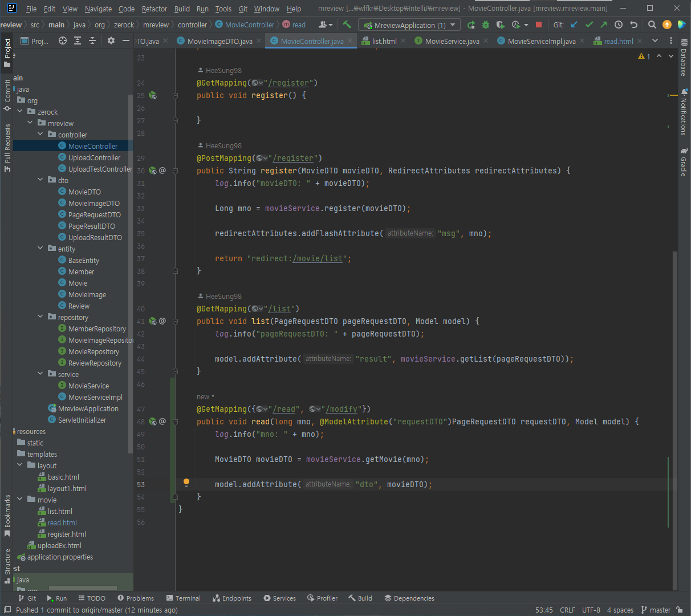Click more editor tab options button
Viewport: 691px width, 616px height.
point(670,40)
